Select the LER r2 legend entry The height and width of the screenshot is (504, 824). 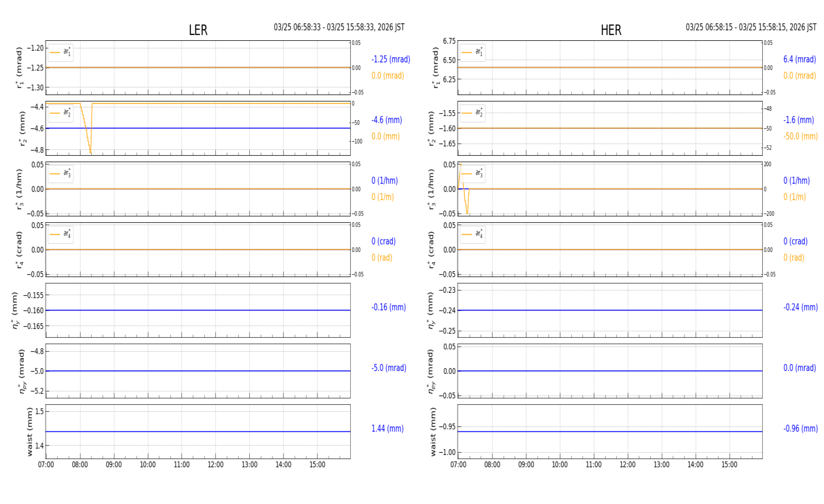61,113
